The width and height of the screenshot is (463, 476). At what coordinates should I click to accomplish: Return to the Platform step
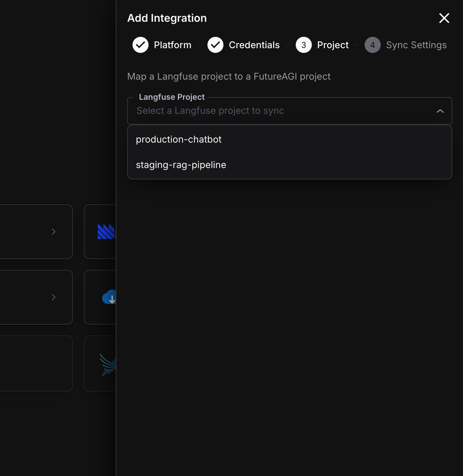click(x=172, y=45)
